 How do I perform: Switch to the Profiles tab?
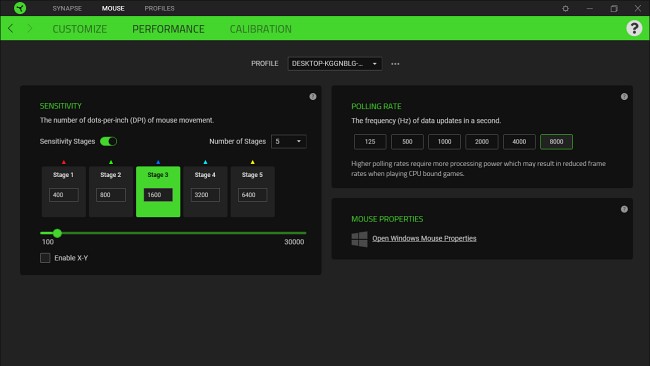pos(160,8)
